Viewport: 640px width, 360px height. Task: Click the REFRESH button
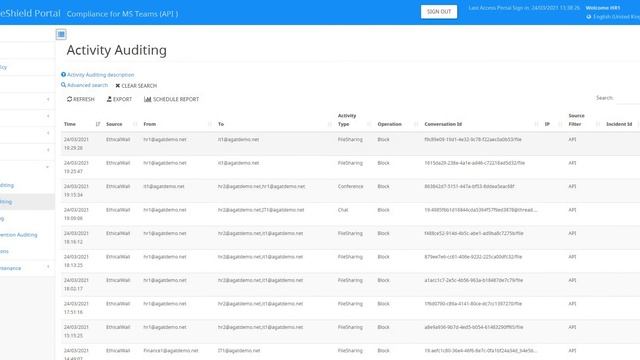(80, 99)
